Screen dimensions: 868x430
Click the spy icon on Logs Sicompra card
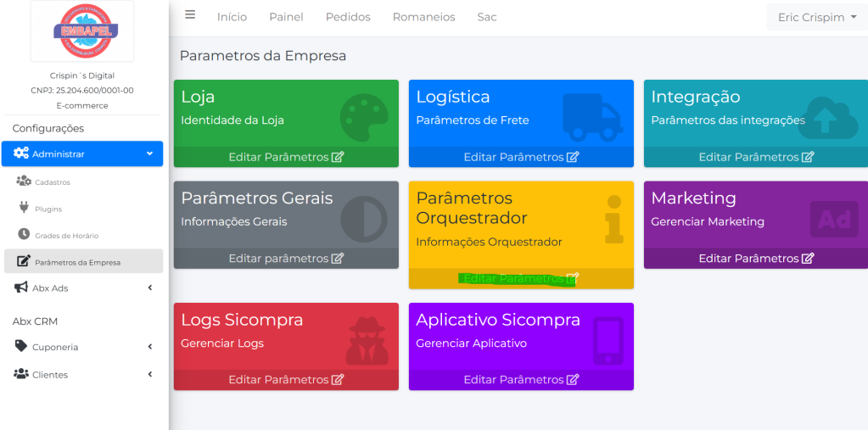click(x=367, y=340)
